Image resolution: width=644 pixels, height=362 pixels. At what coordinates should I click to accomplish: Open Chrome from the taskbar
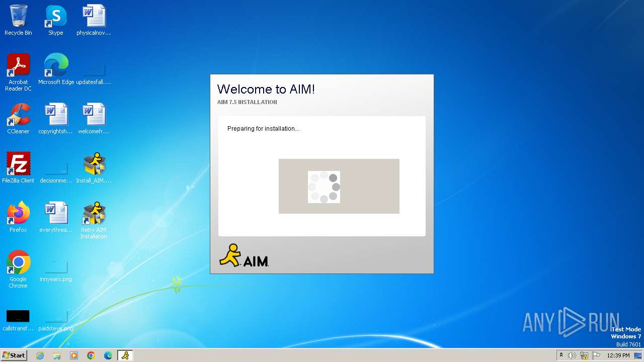click(x=91, y=355)
